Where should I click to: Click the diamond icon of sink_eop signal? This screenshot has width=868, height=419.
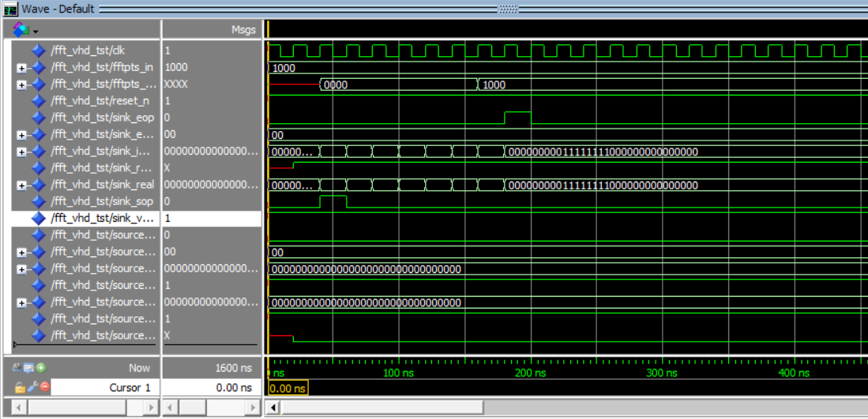tap(38, 118)
